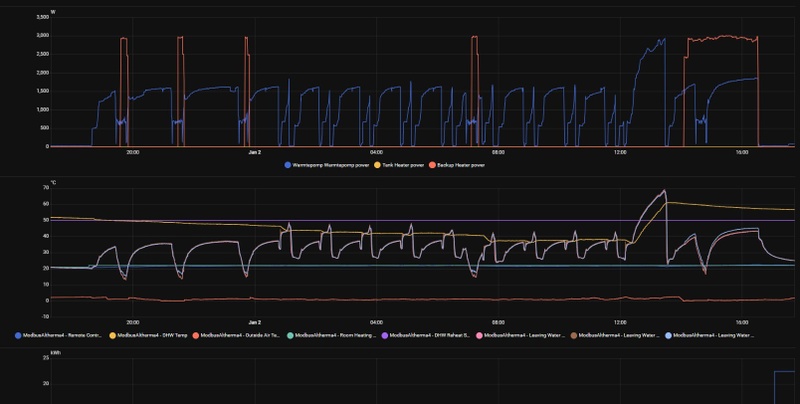Open color picker for blue Warmtepomp power swatch
The width and height of the screenshot is (800, 404).
click(x=288, y=165)
